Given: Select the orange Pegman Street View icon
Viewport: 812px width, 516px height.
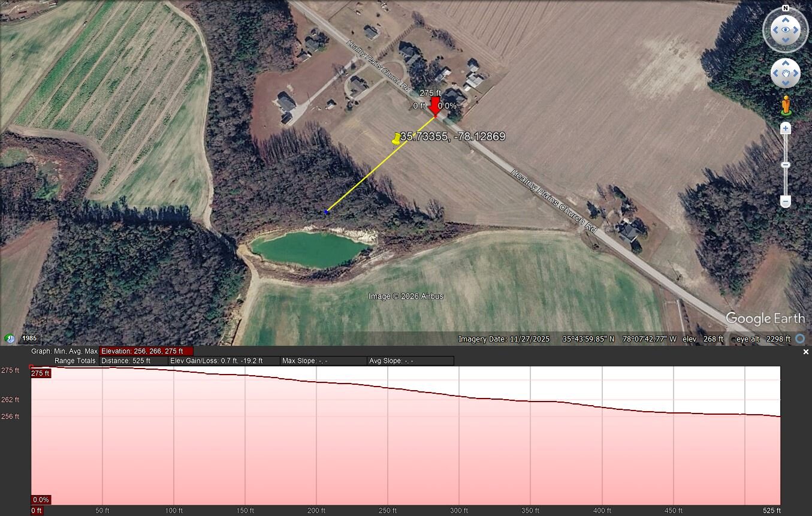Looking at the screenshot, I should [786, 105].
